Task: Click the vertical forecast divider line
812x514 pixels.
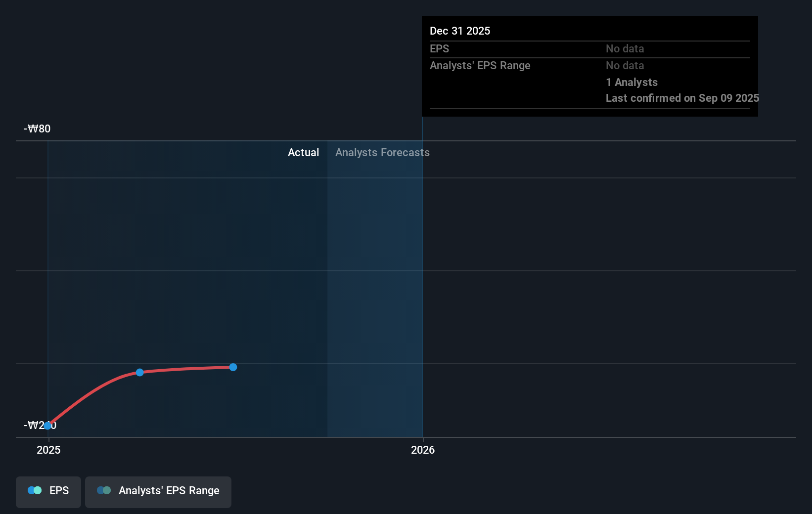Action: pyautogui.click(x=423, y=277)
